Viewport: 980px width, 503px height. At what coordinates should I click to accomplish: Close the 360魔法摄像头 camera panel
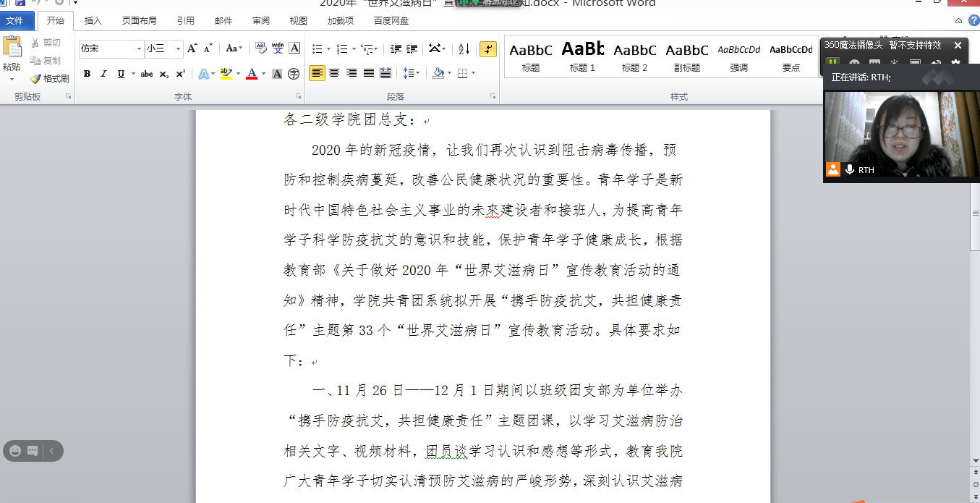point(958,45)
